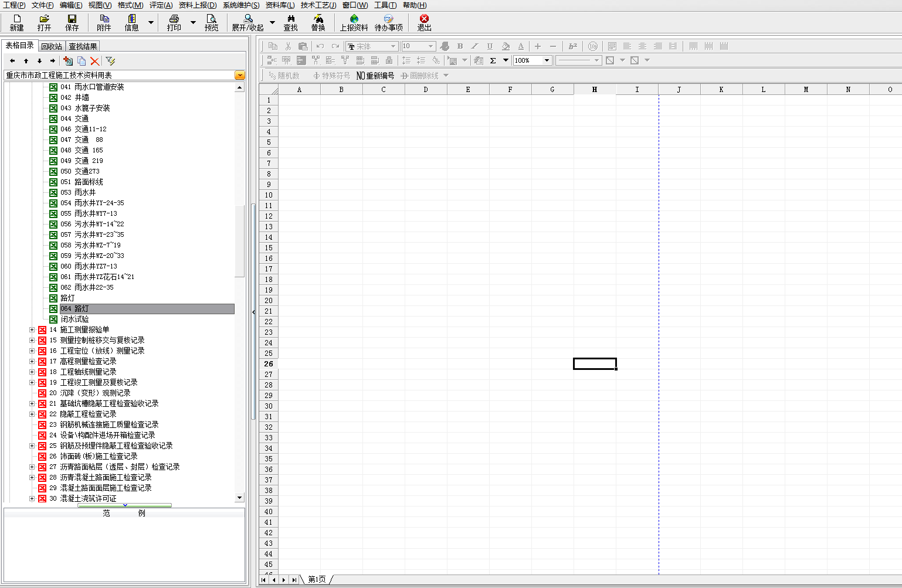The image size is (902, 588).
Task: Toggle italic formatting
Action: point(474,46)
